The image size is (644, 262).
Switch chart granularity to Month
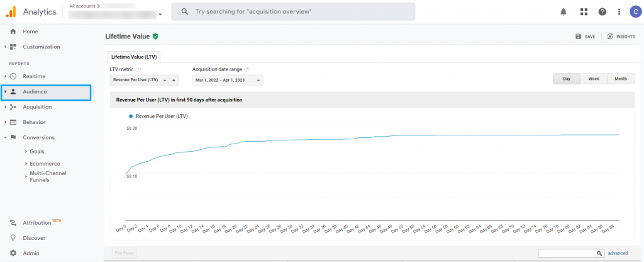point(620,79)
